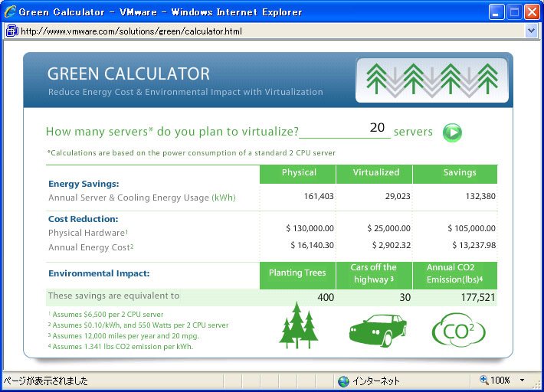Click footnote about 12,000 miles per year
This screenshot has height=392, width=544.
[123, 336]
